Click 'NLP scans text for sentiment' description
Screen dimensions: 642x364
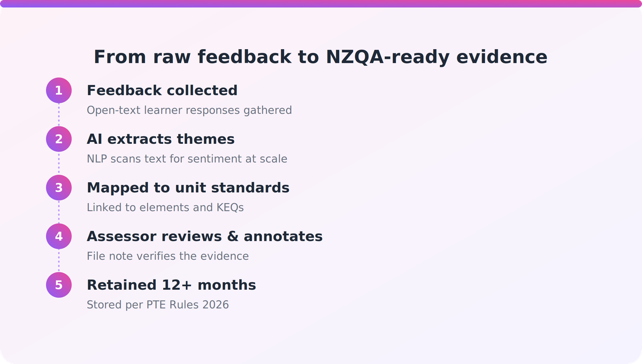pyautogui.click(x=187, y=159)
